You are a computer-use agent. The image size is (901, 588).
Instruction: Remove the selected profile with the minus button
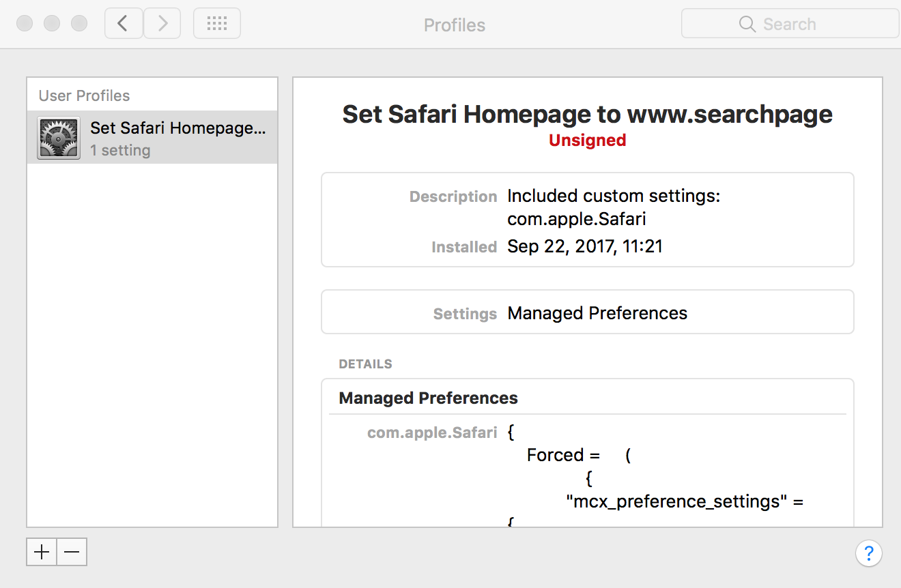72,552
